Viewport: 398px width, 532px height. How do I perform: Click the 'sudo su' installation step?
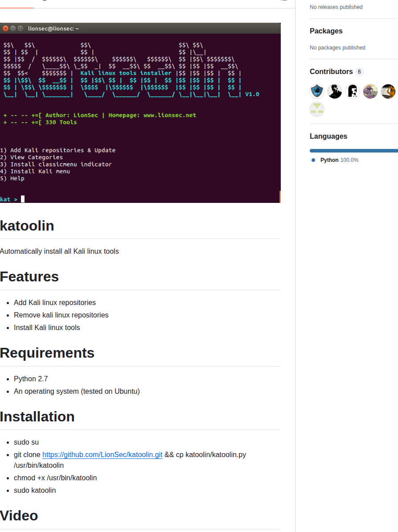coord(26,442)
